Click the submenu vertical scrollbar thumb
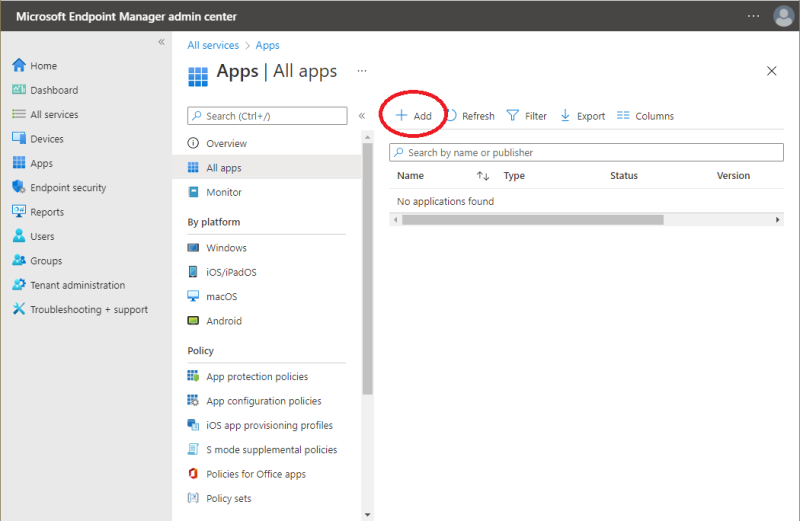 point(367,268)
